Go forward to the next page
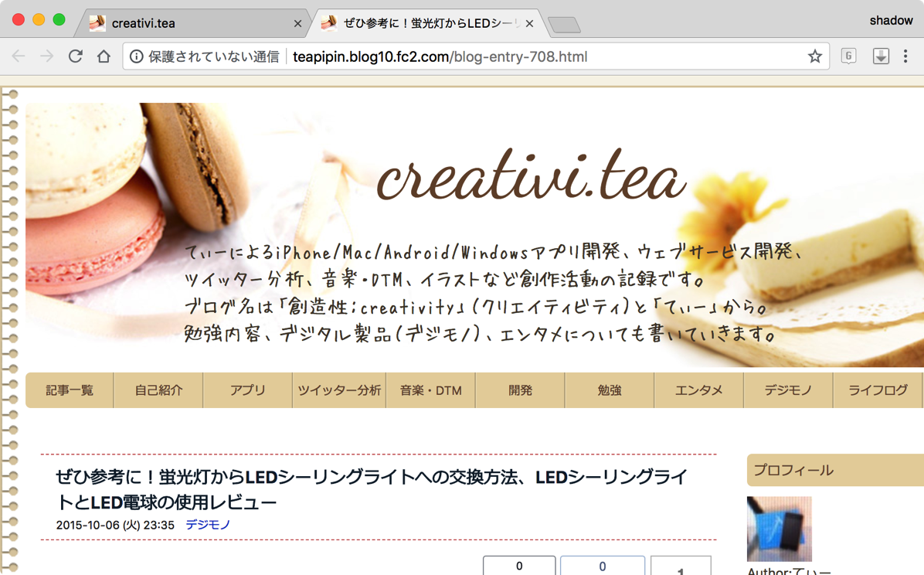The image size is (924, 575). (x=46, y=56)
